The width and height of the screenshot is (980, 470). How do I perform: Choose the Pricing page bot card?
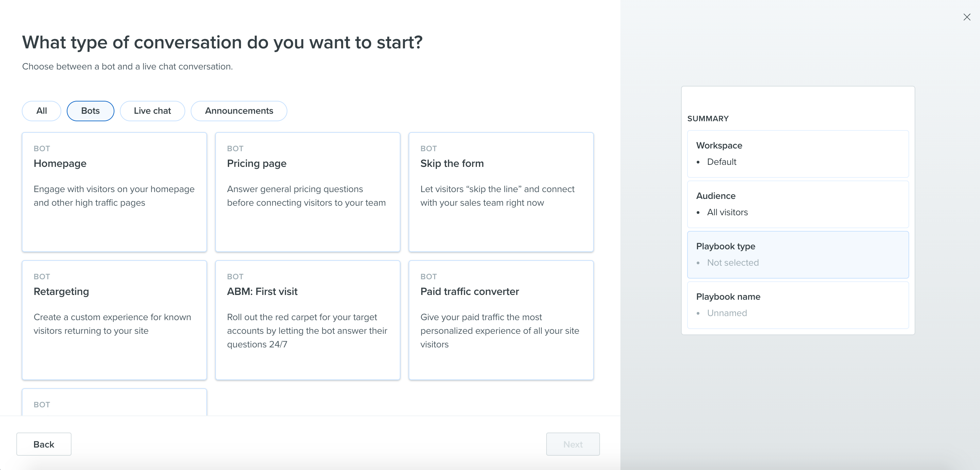[x=308, y=192]
